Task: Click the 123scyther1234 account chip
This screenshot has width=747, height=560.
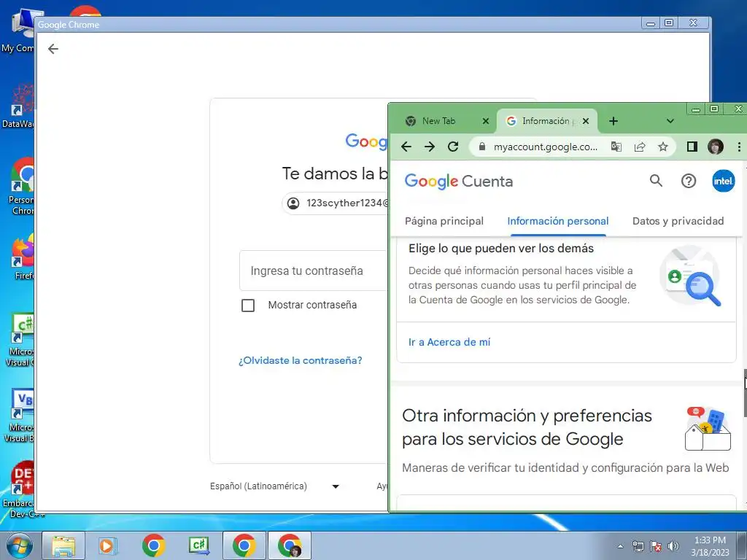Action: tap(336, 203)
